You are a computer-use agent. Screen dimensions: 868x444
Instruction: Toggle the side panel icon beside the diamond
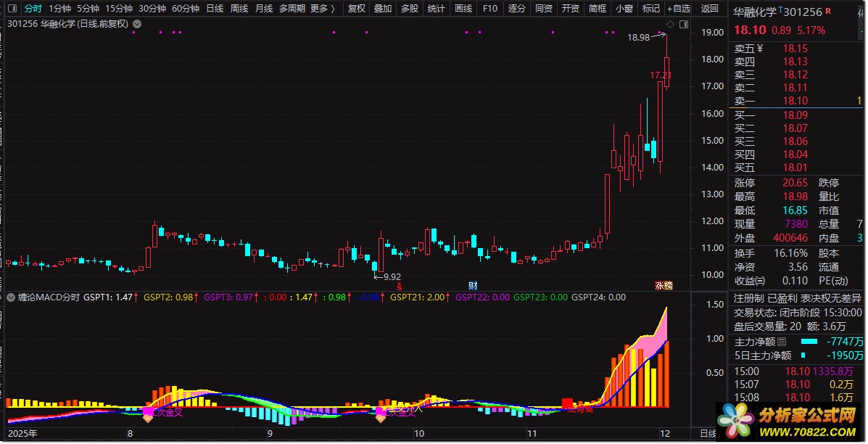click(684, 25)
